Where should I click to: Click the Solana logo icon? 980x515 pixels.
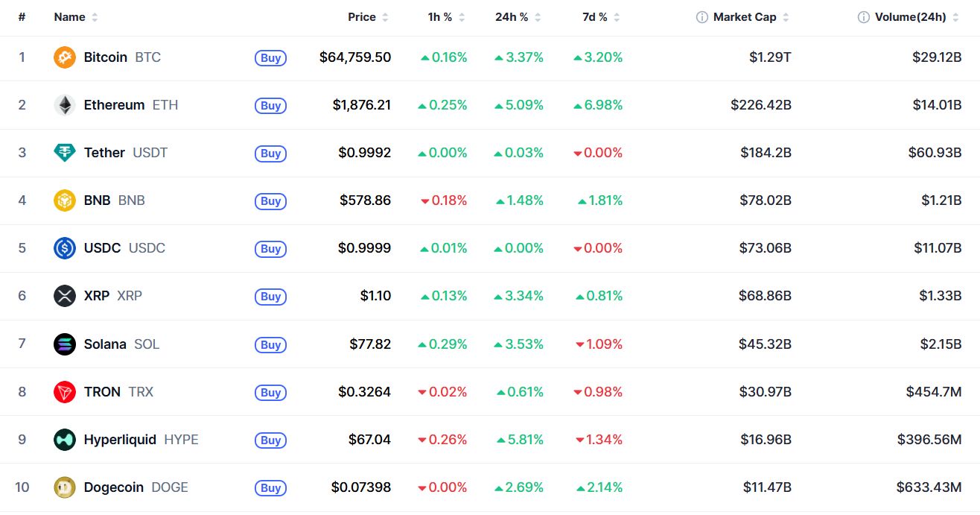coord(65,344)
